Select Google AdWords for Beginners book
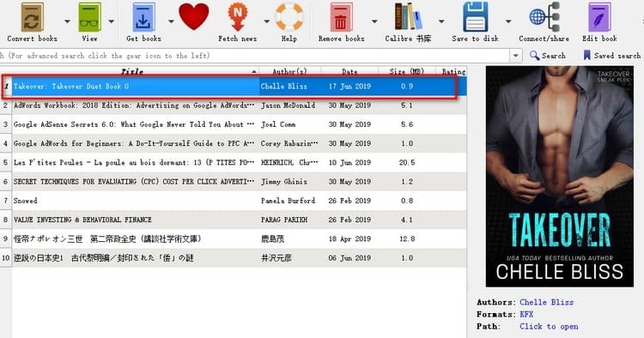 tap(239, 143)
